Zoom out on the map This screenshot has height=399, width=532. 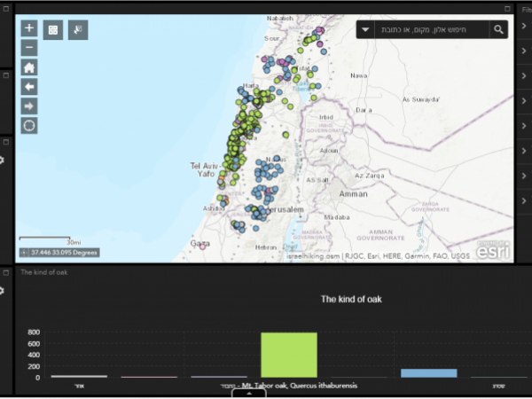(x=29, y=47)
